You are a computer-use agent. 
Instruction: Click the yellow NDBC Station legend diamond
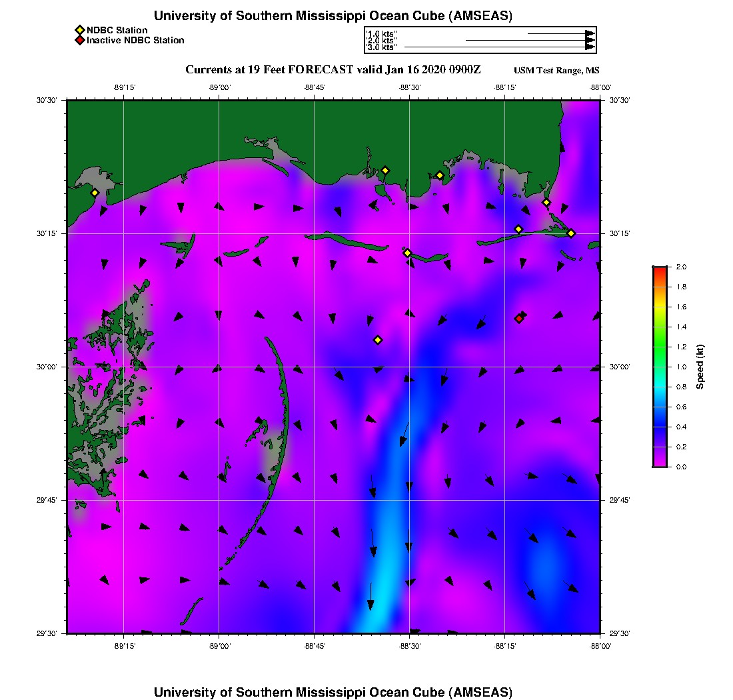click(80, 30)
